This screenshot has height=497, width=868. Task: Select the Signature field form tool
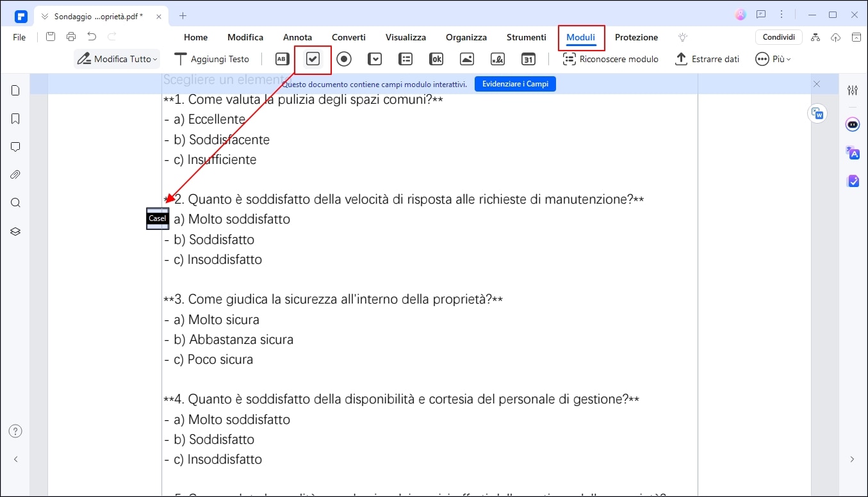[x=498, y=59]
